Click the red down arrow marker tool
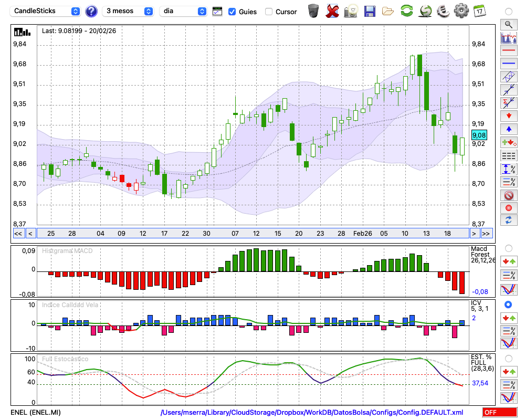The height and width of the screenshot is (420, 525). coord(508,115)
